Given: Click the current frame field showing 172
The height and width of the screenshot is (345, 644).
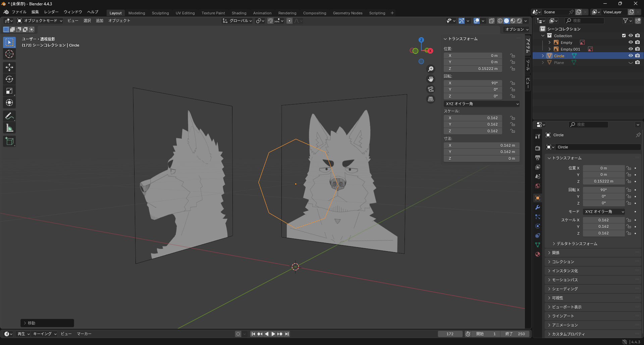Looking at the screenshot, I should (x=450, y=334).
